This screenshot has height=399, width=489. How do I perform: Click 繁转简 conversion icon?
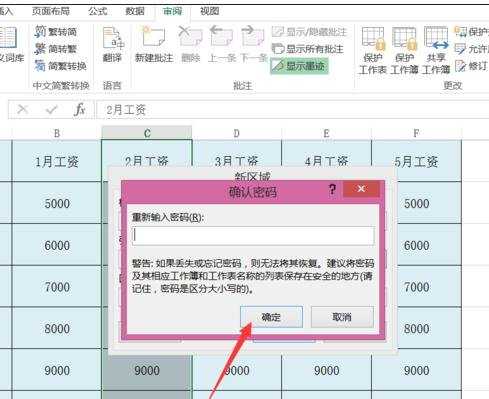coord(56,32)
